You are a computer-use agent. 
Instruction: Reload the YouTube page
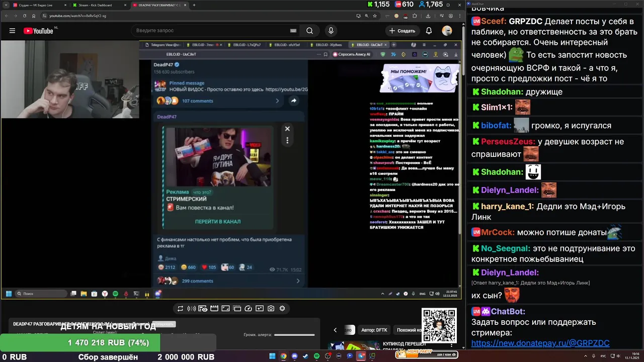pos(24,16)
